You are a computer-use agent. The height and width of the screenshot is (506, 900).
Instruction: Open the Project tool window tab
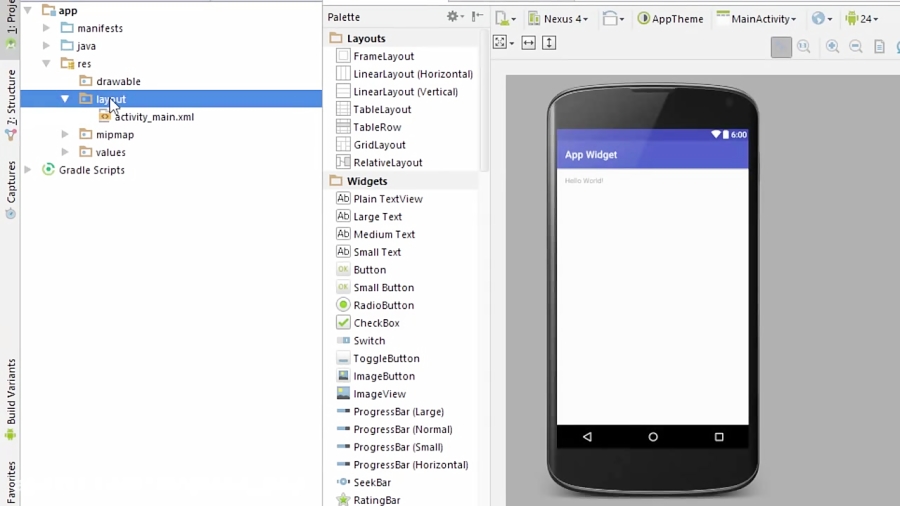pyautogui.click(x=10, y=24)
